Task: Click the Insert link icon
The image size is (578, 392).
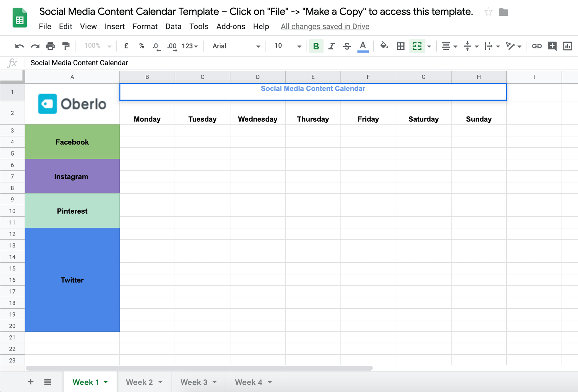Action: tap(536, 46)
